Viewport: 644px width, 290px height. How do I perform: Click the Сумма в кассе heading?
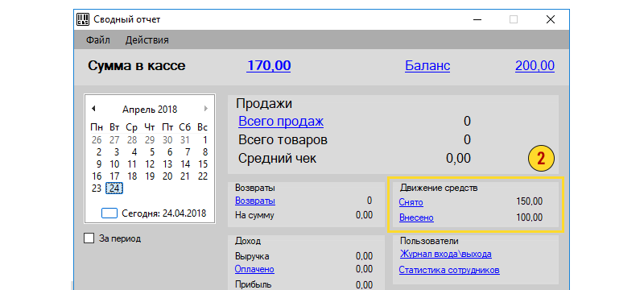tap(136, 66)
